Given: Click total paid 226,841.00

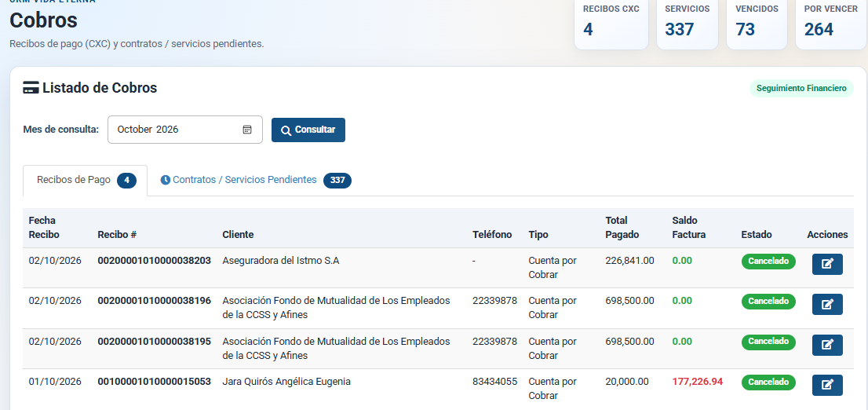Looking at the screenshot, I should tap(629, 261).
